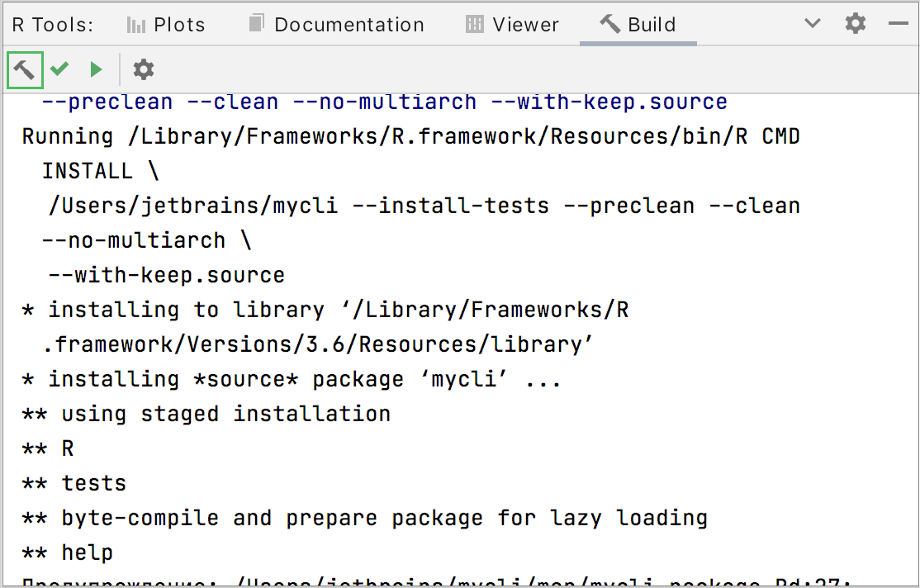Viewport: 920px width, 588px height.
Task: Hide the R Tools window with the minimize bar
Action: pos(900,23)
